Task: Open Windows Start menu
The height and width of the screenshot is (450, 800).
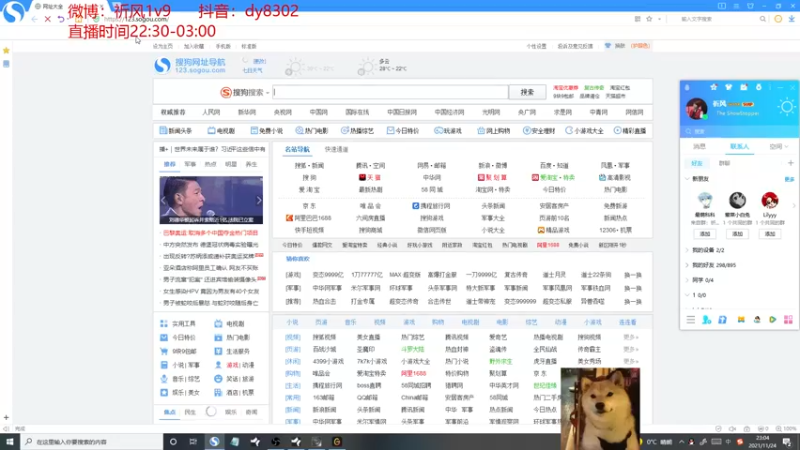Action: pyautogui.click(x=10, y=442)
